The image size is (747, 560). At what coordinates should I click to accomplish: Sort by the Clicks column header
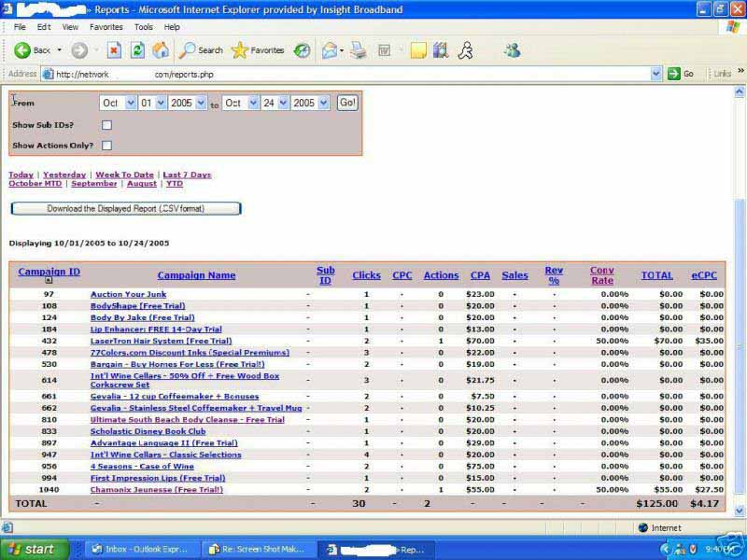[366, 275]
